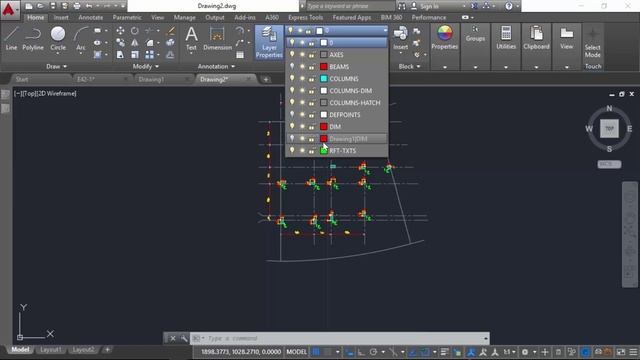Select the RFT-TXTS green color swatch
Screen dimensions: 640x360
coord(324,151)
